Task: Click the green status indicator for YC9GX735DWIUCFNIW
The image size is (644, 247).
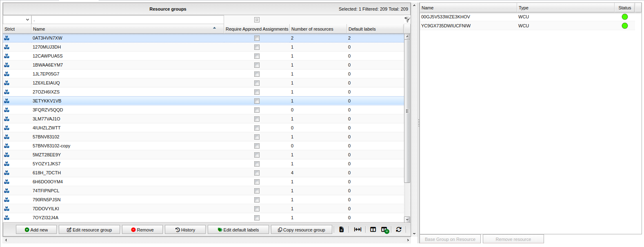Action: pos(624,26)
